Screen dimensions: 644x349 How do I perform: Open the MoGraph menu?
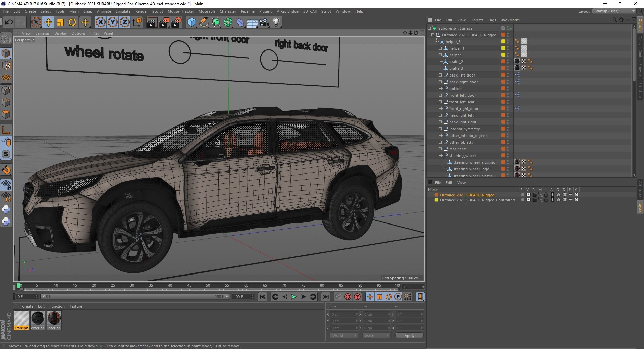coord(207,11)
